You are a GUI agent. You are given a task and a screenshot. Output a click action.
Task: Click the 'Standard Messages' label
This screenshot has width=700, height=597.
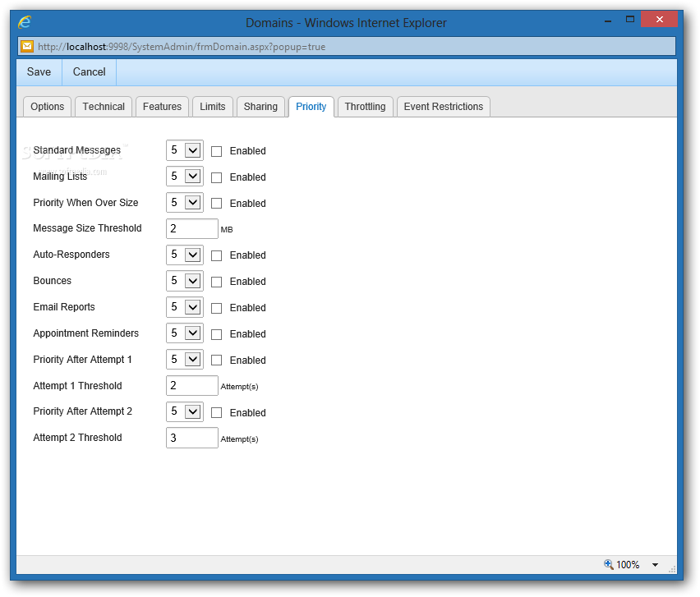pyautogui.click(x=76, y=150)
